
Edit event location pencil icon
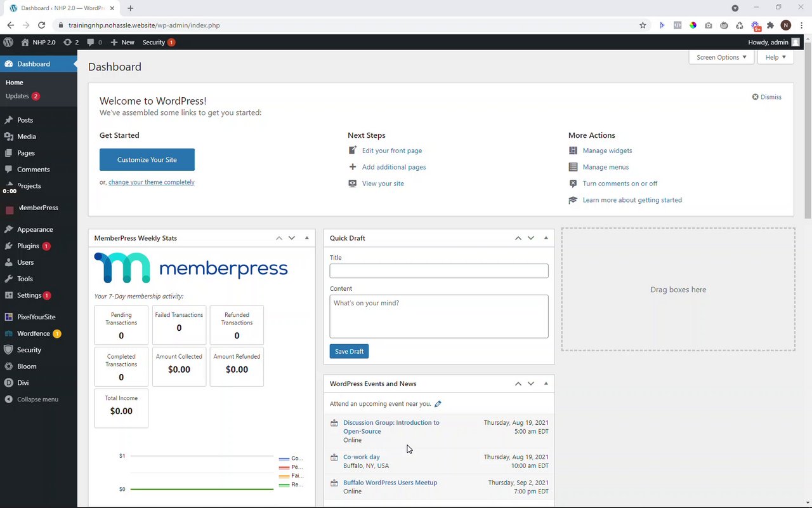click(438, 404)
